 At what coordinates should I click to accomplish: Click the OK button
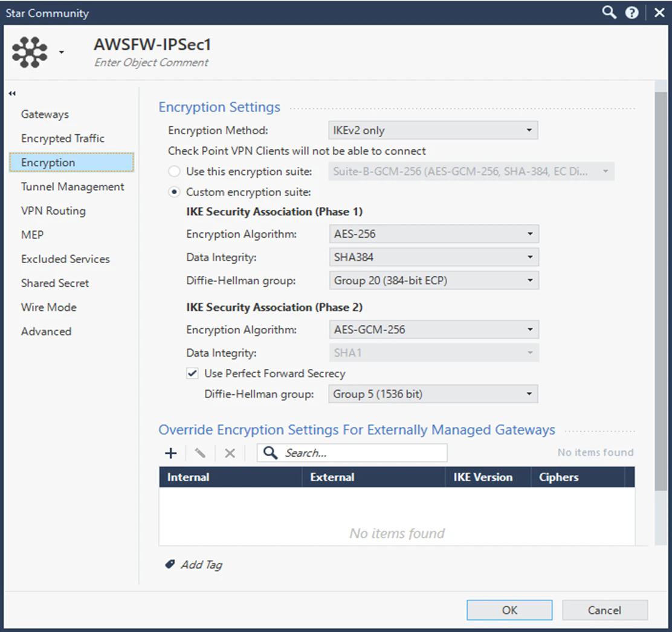(x=509, y=610)
